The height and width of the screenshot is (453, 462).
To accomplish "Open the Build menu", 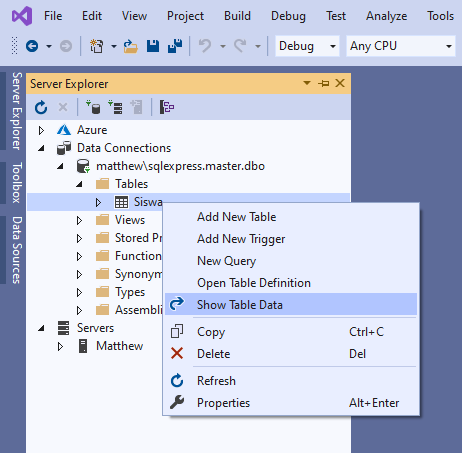I will coord(237,16).
